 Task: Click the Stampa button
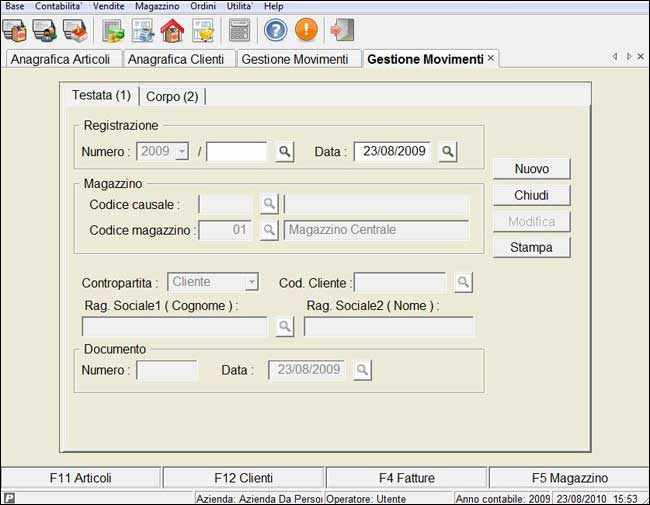click(531, 247)
